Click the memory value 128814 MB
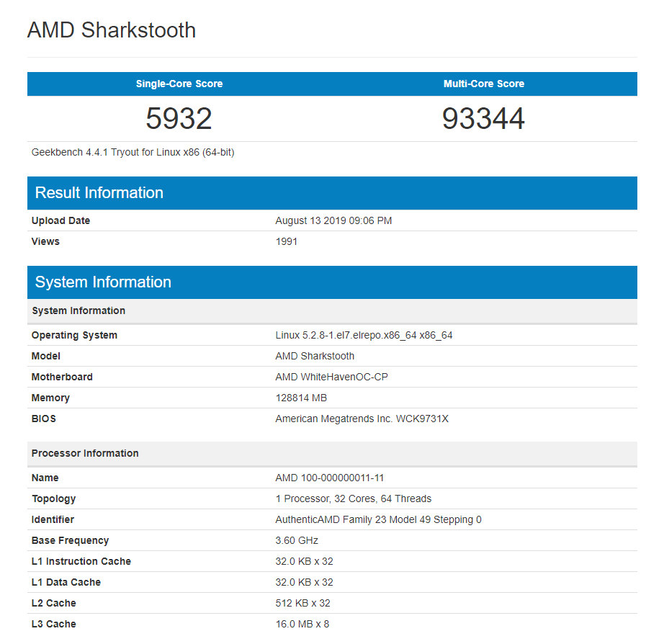664x644 pixels. click(302, 398)
